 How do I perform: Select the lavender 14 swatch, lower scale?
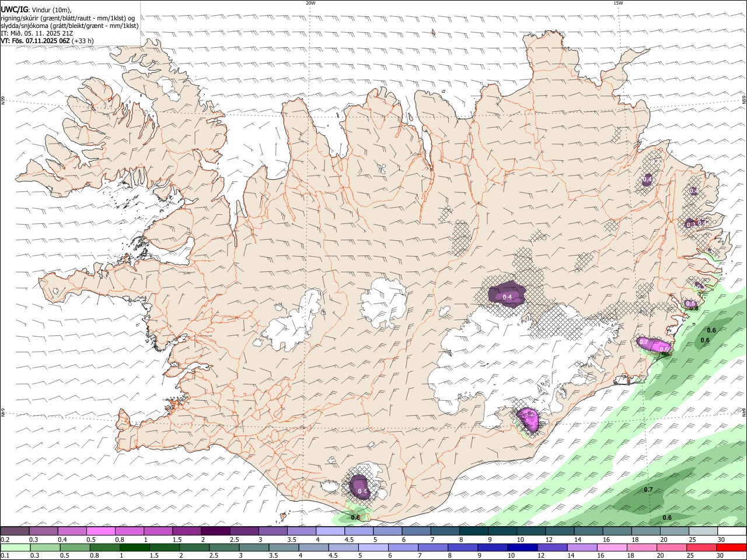tap(582, 548)
